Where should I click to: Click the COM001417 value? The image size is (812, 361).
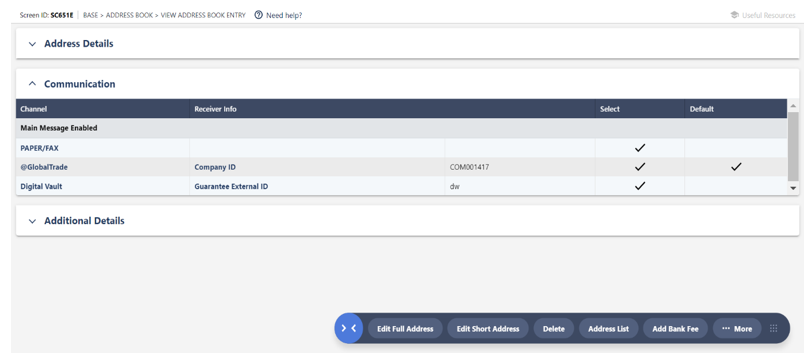pyautogui.click(x=469, y=167)
